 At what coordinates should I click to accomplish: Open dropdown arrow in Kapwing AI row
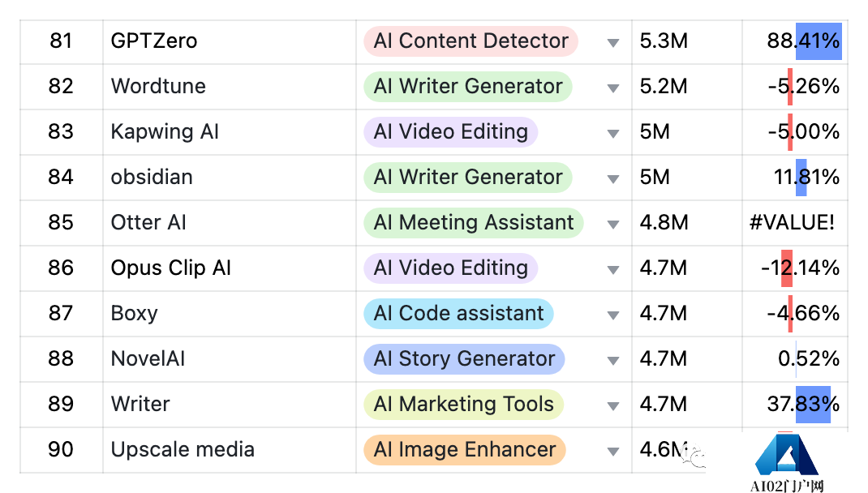click(612, 133)
